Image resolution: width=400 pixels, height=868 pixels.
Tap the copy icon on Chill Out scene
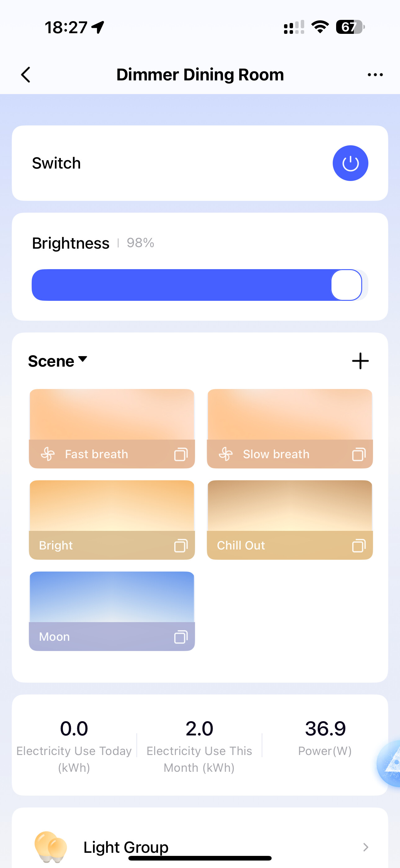(x=358, y=545)
